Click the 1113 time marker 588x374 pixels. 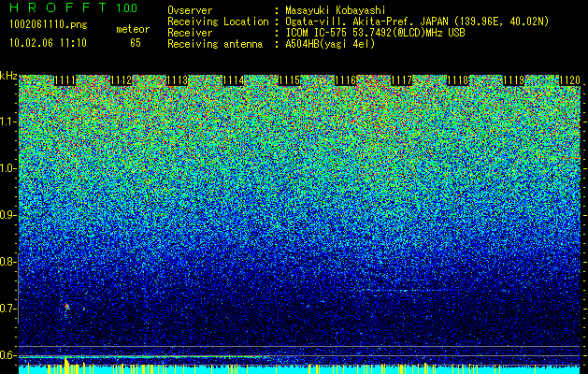click(x=177, y=80)
